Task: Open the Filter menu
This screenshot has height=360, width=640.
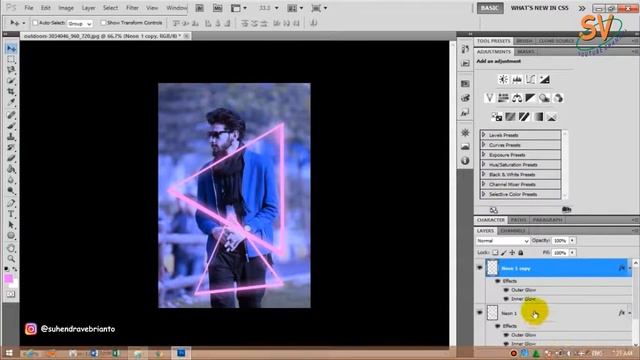Action: pos(132,8)
